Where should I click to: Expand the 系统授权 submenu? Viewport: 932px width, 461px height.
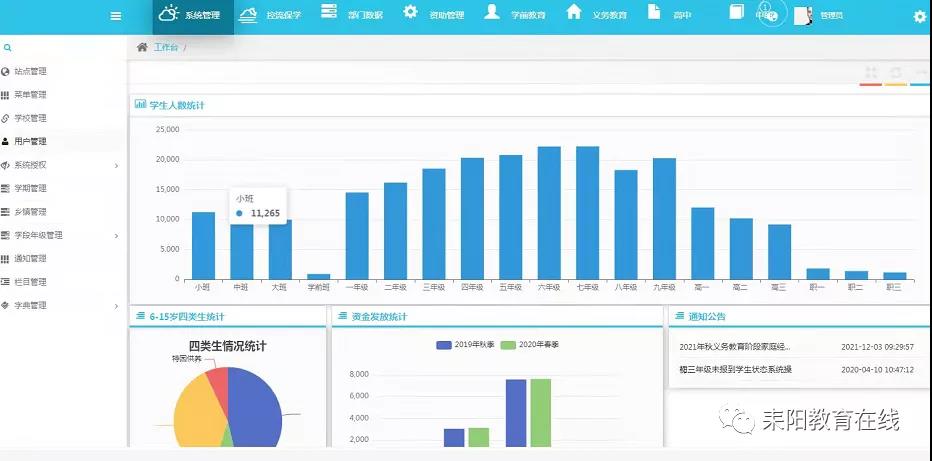tap(60, 165)
